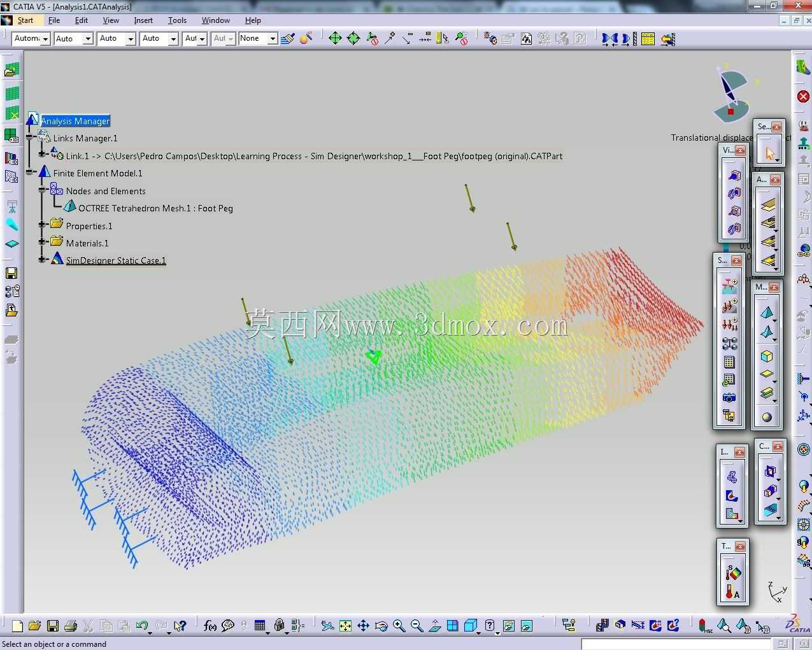Toggle the Swap visible space icon
The height and width of the screenshot is (650, 812).
526,626
